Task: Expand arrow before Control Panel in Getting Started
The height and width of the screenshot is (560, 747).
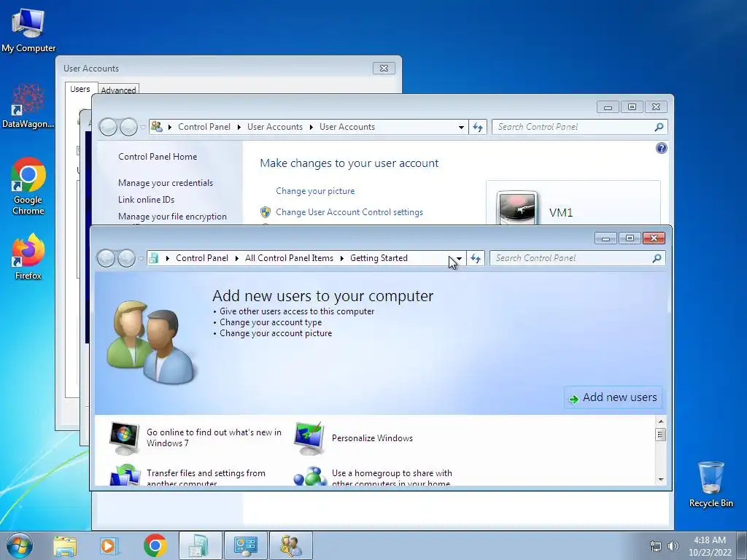Action: [168, 258]
